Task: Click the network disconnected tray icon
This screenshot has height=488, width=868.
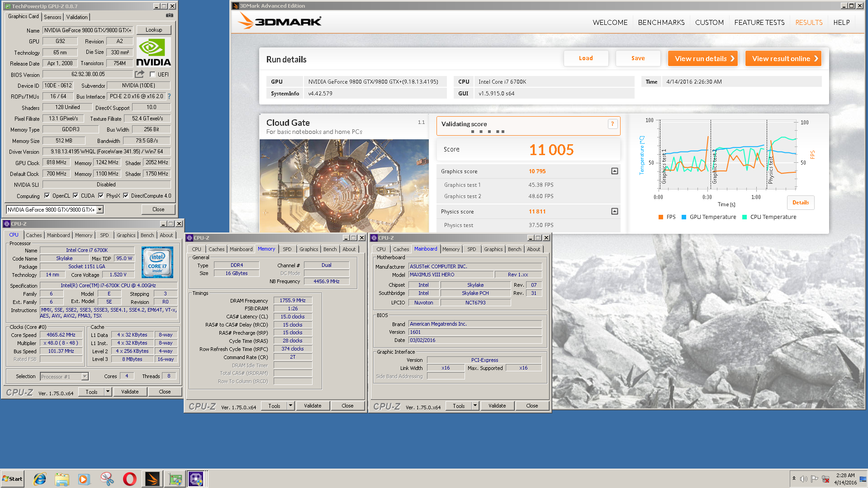Action: pyautogui.click(x=825, y=479)
